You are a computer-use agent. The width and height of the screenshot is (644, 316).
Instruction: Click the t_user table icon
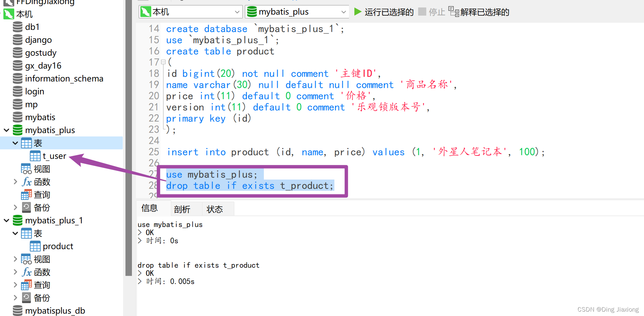[35, 156]
